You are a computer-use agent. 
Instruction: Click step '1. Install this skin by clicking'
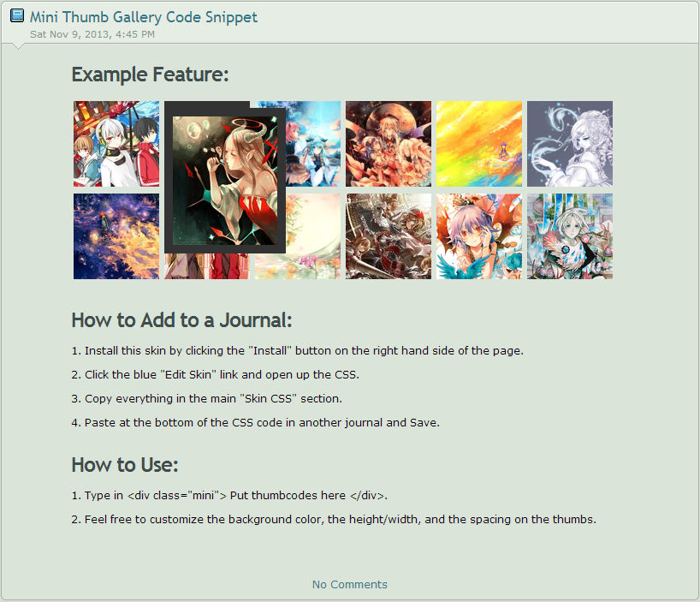coord(297,350)
